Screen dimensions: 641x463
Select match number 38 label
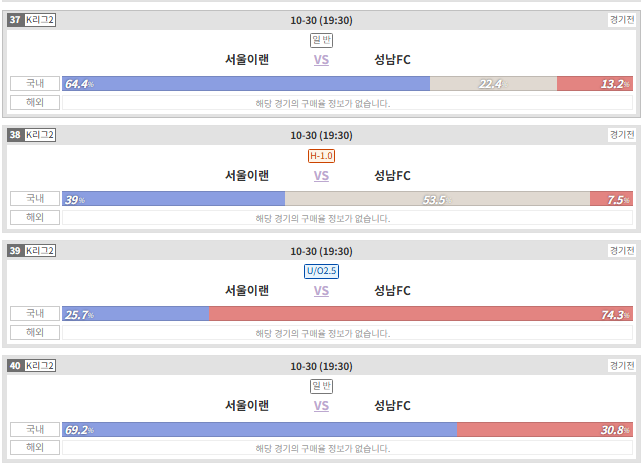pyautogui.click(x=15, y=135)
